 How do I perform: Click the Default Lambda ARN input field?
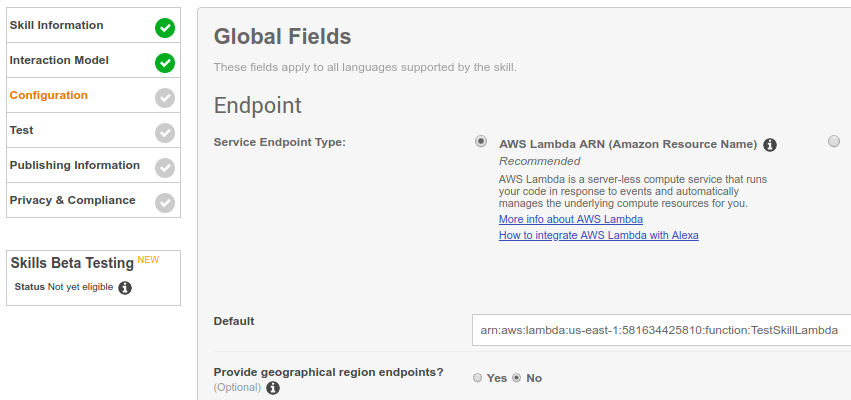pyautogui.click(x=661, y=330)
